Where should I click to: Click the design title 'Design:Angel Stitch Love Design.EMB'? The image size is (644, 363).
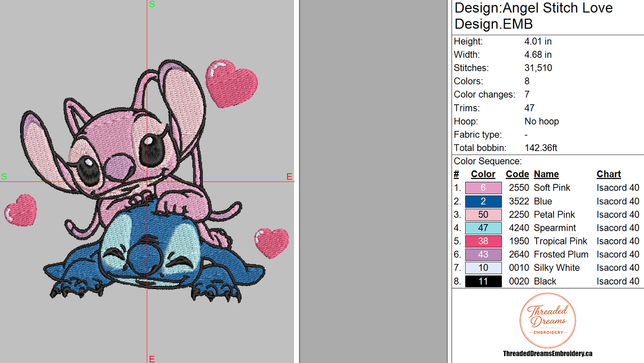[533, 16]
